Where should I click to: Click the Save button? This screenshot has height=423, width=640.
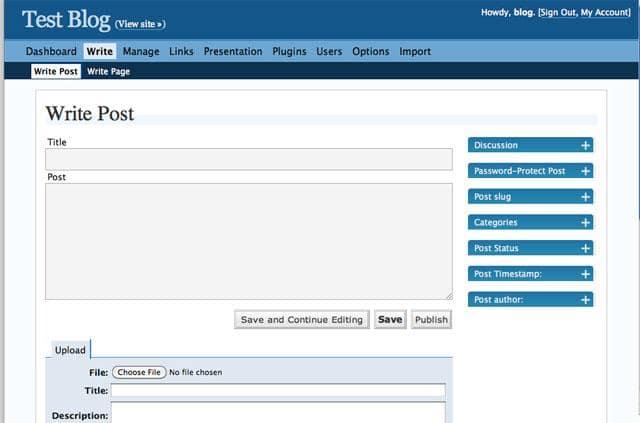point(390,320)
